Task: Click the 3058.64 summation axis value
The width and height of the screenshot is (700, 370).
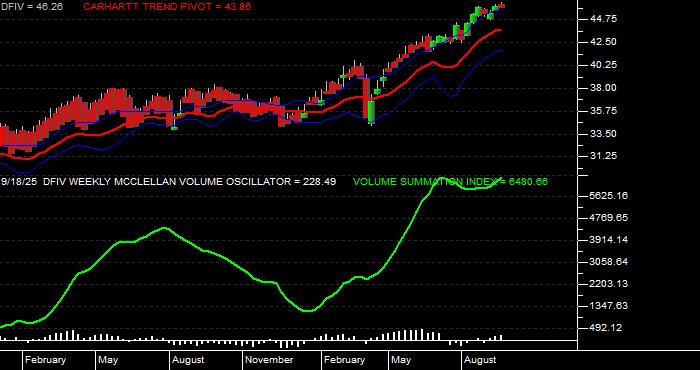Action: (609, 262)
